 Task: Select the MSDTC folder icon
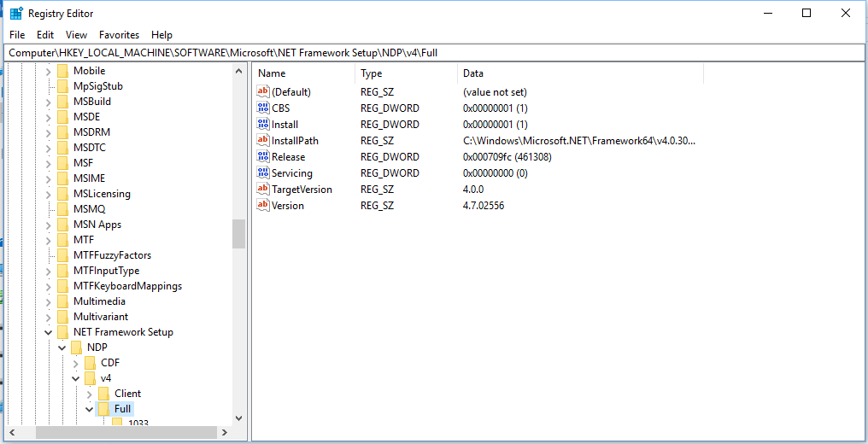62,148
